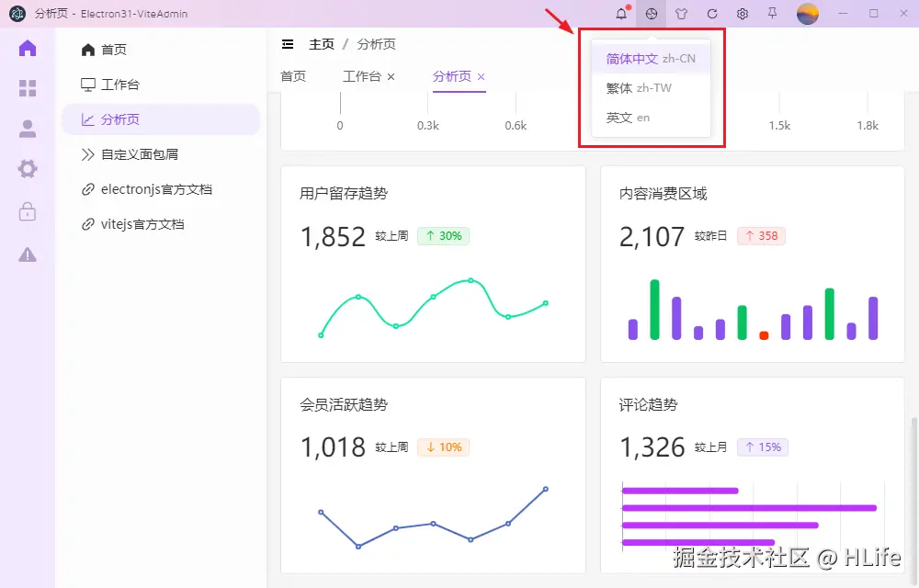Select the warning triangle icon in rail

[x=28, y=254]
